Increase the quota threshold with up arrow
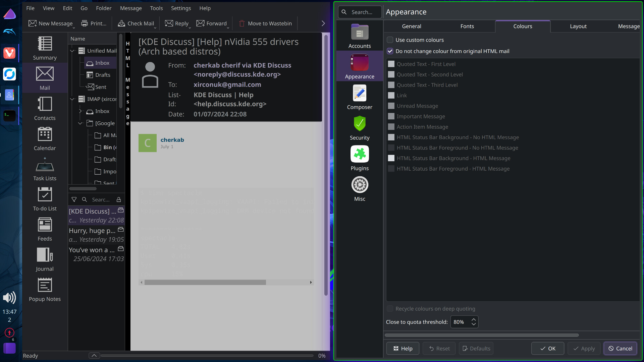Screen dimensions: 644x362 tap(474, 319)
